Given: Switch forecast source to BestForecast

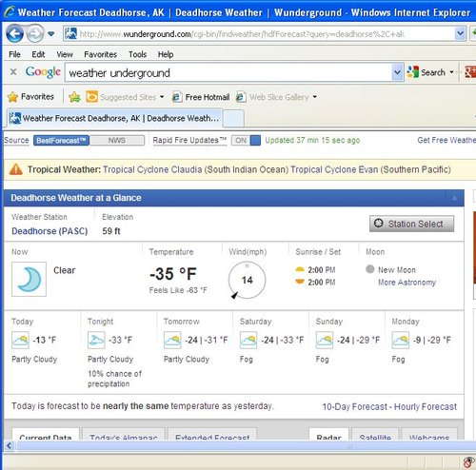Looking at the screenshot, I should [x=61, y=141].
